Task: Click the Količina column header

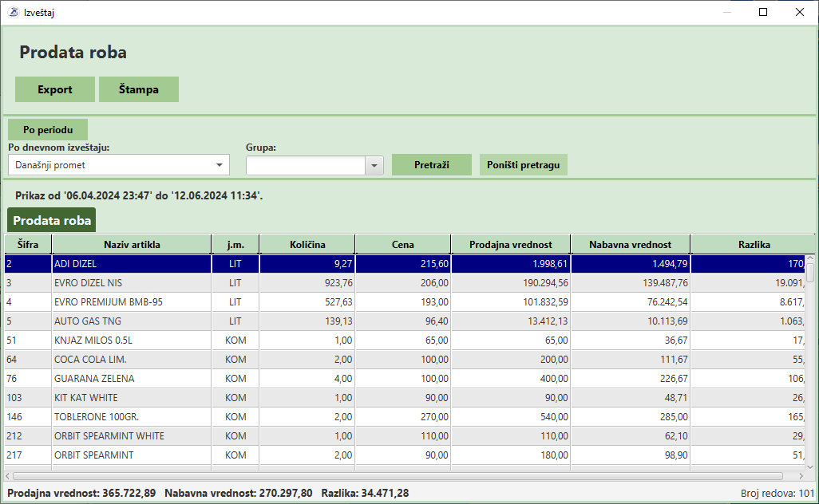Action: pyautogui.click(x=307, y=244)
